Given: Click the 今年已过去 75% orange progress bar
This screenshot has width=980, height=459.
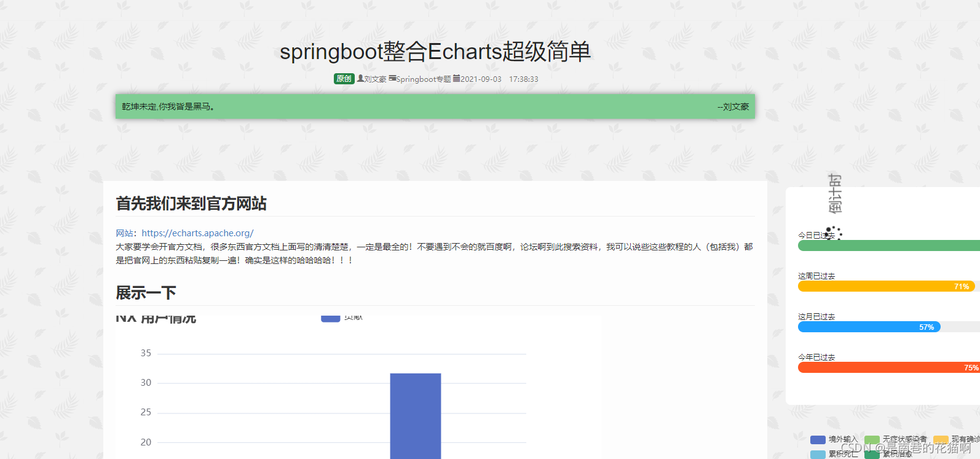Looking at the screenshot, I should 889,367.
